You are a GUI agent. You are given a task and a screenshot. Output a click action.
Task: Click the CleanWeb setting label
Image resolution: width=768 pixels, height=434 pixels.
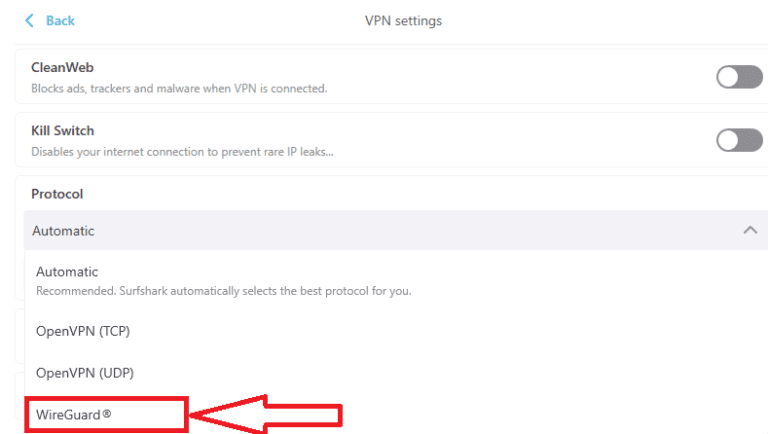click(x=62, y=68)
